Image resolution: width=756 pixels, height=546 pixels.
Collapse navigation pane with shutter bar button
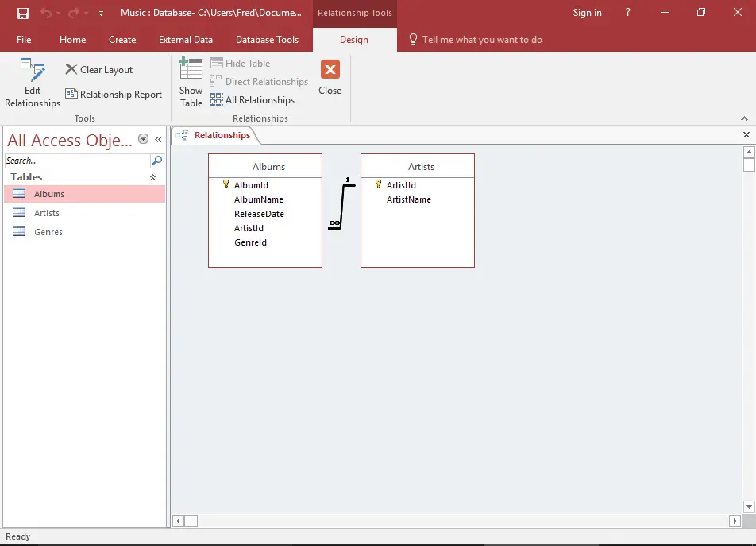(158, 139)
